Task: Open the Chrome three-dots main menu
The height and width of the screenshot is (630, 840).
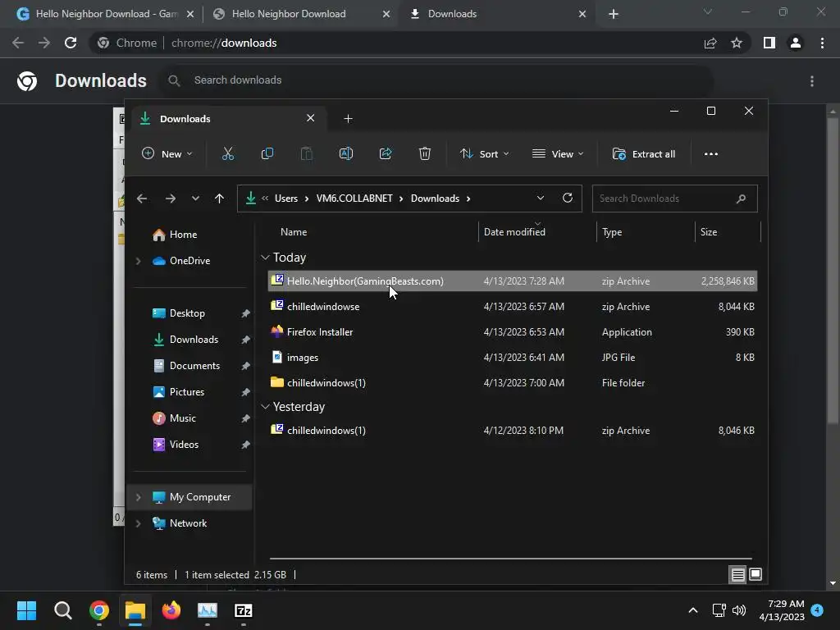Action: coord(822,43)
